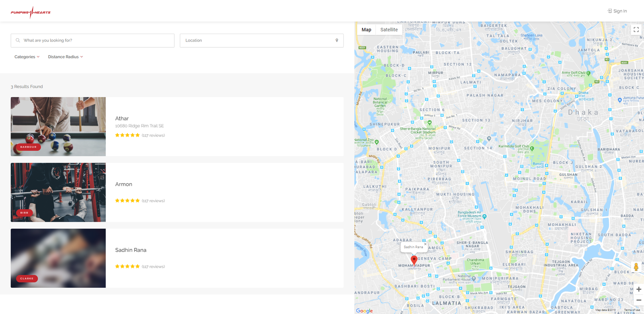
Task: Click the '(117 reviews)' text for Sadhin Rana
Action: point(153,266)
